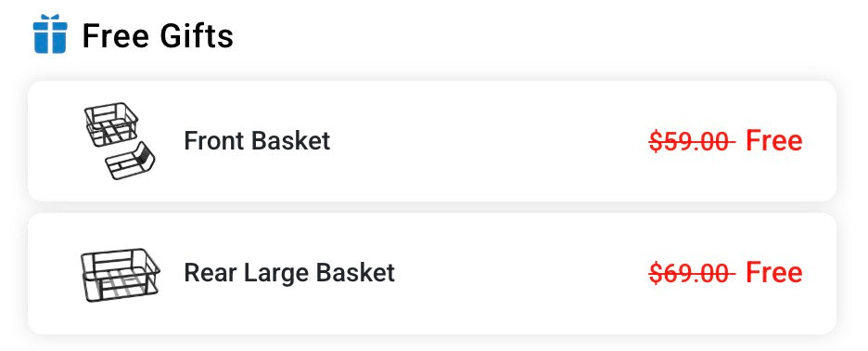Select the Front Basket gift card
The width and height of the screenshot is (868, 351).
click(x=432, y=141)
